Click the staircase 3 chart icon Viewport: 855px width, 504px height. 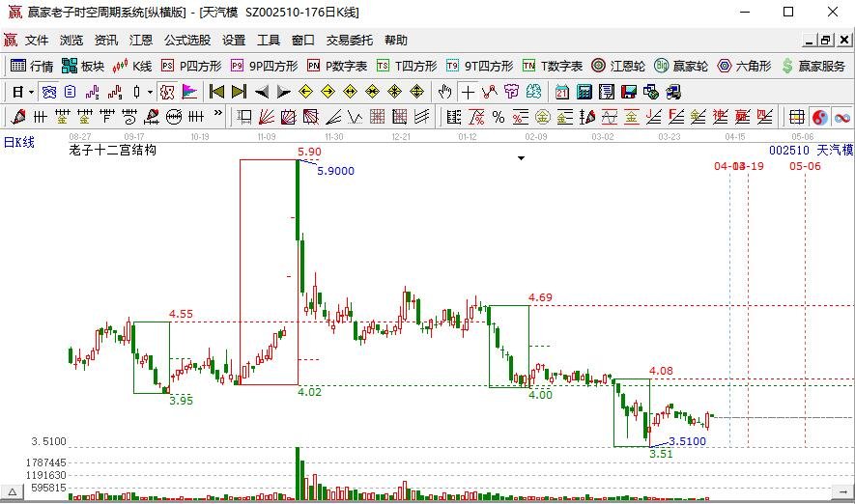(92, 92)
